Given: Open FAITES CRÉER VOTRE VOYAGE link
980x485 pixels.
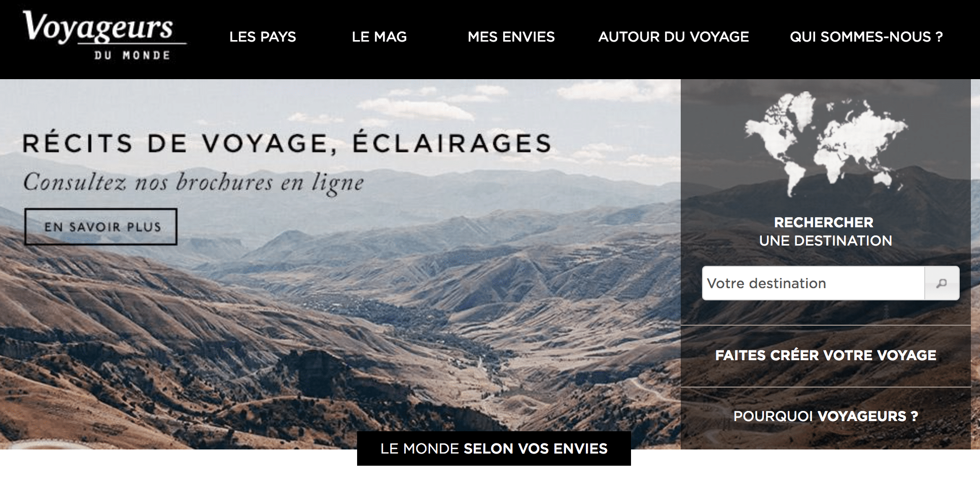Looking at the screenshot, I should coord(826,356).
